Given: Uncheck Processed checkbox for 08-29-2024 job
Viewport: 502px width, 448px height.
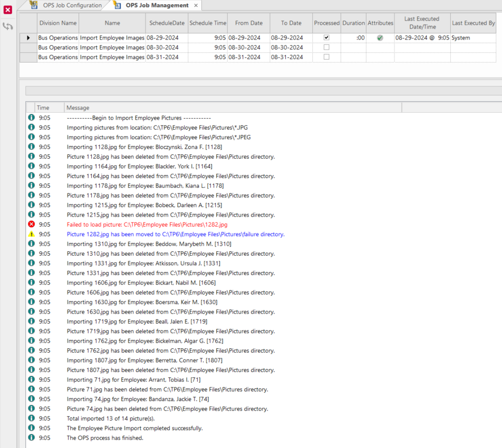Looking at the screenshot, I should (x=326, y=38).
